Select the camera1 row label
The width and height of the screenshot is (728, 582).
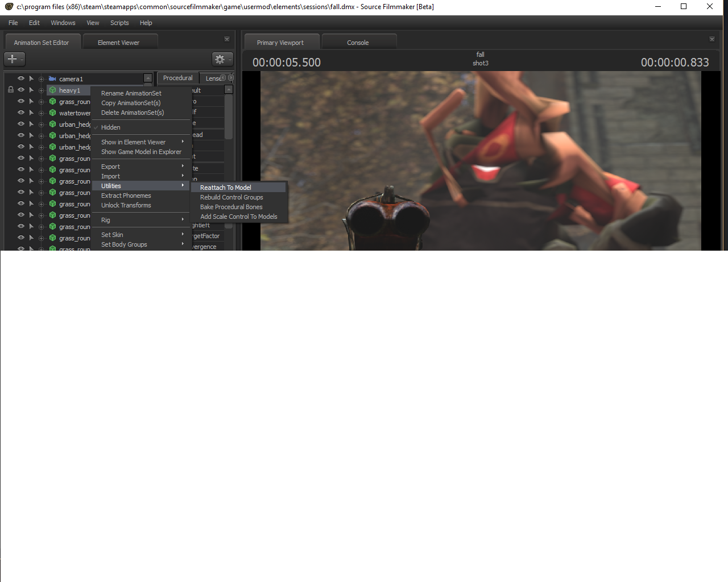coord(71,79)
